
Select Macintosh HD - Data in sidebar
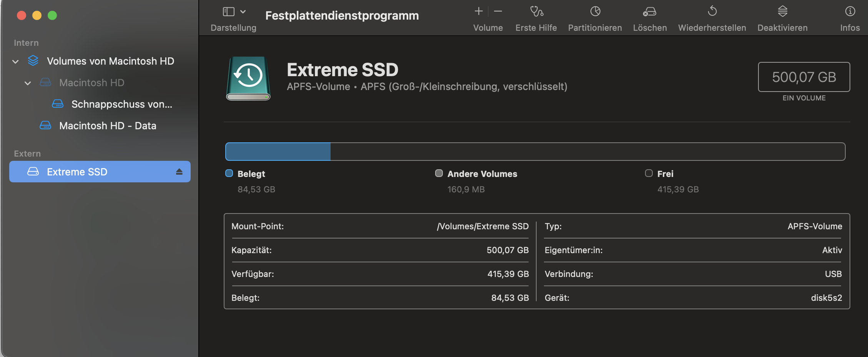(x=108, y=126)
